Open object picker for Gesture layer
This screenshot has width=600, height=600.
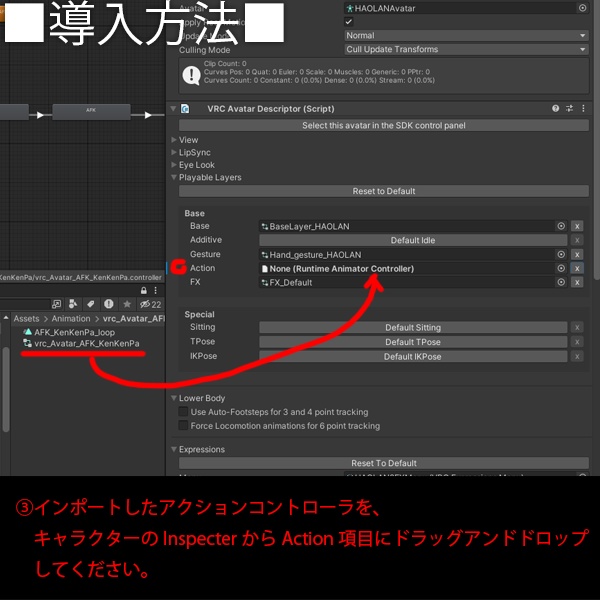[561, 254]
